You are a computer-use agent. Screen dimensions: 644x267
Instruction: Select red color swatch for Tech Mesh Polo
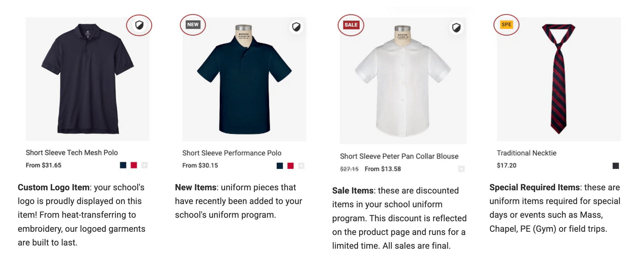134,165
